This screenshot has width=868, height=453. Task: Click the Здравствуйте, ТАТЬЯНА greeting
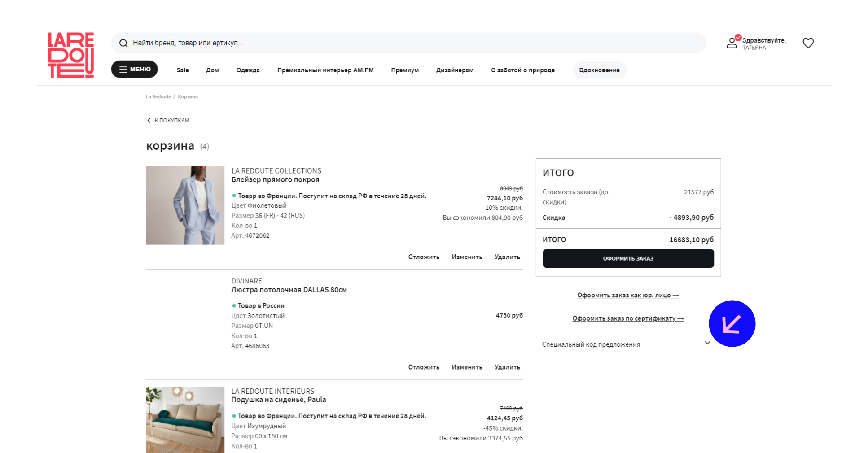tap(764, 44)
